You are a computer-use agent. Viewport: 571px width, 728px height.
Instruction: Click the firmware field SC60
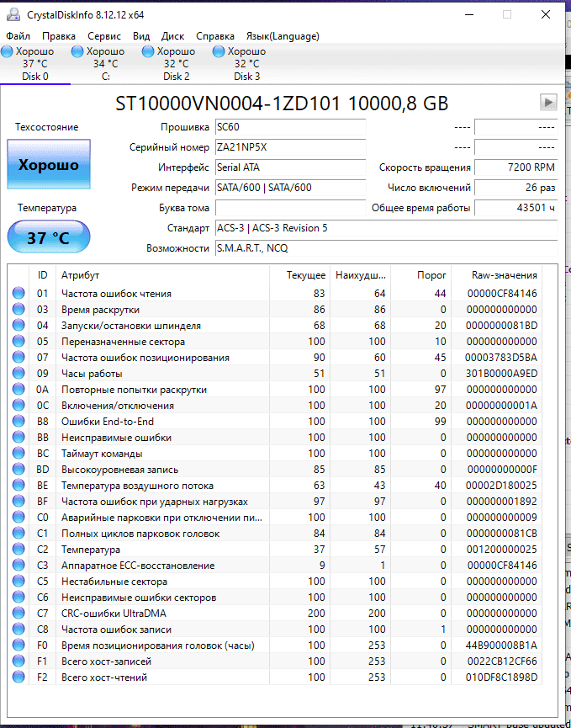pos(289,127)
